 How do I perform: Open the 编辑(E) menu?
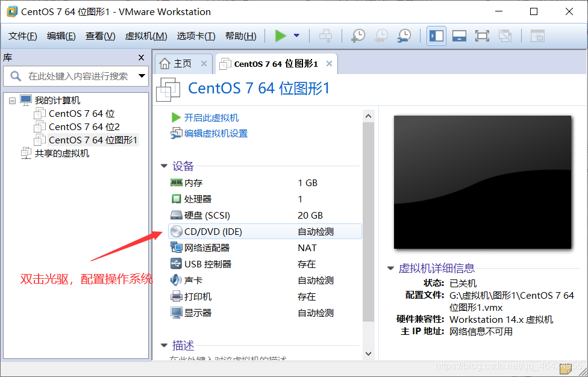pos(61,36)
